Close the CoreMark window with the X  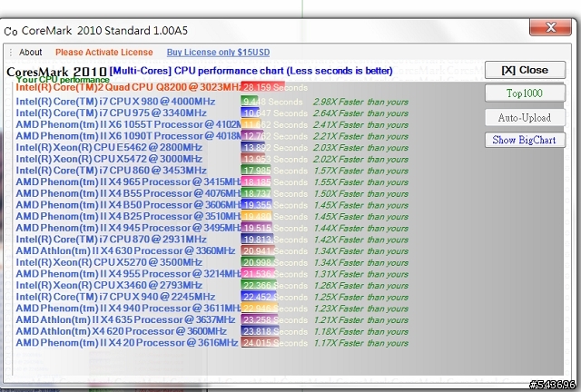click(550, 27)
